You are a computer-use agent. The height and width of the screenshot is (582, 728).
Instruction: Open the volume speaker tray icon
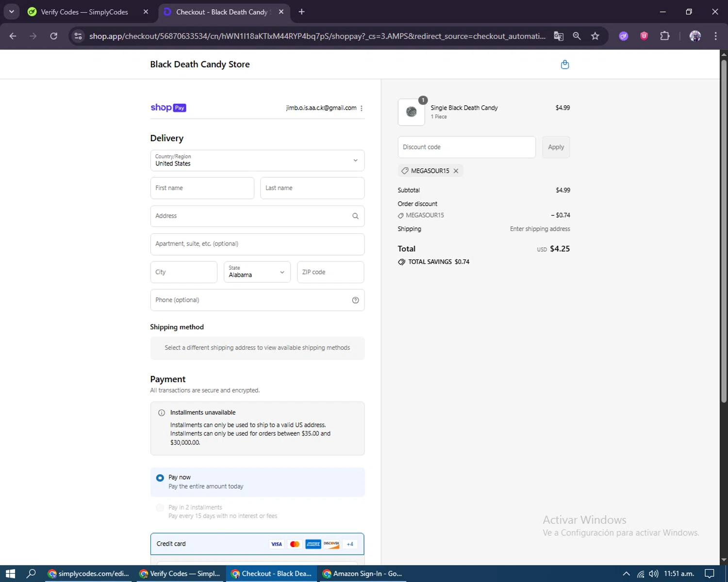click(x=654, y=574)
